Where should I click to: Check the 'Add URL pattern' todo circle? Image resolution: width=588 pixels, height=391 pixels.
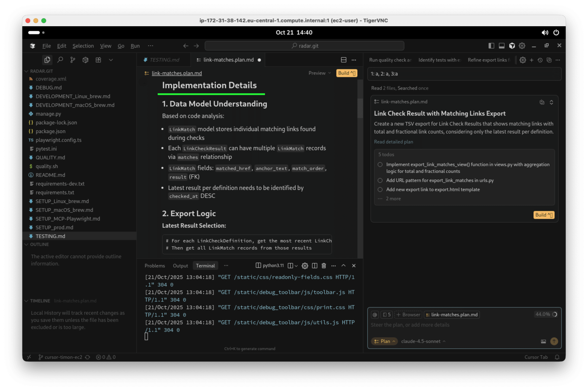[x=380, y=180]
